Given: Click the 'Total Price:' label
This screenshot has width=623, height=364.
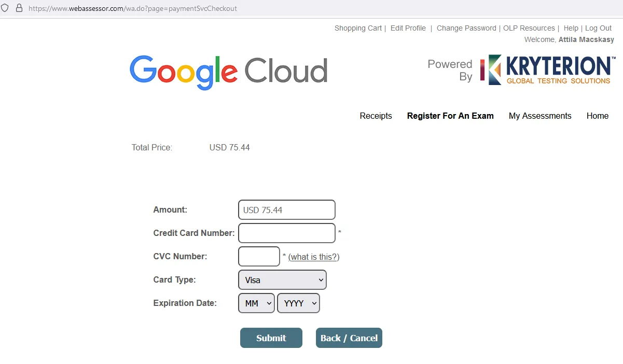Looking at the screenshot, I should click(152, 147).
